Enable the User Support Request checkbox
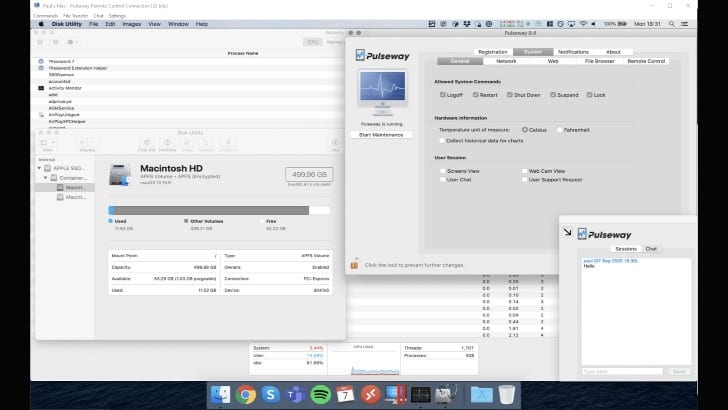 coord(524,179)
